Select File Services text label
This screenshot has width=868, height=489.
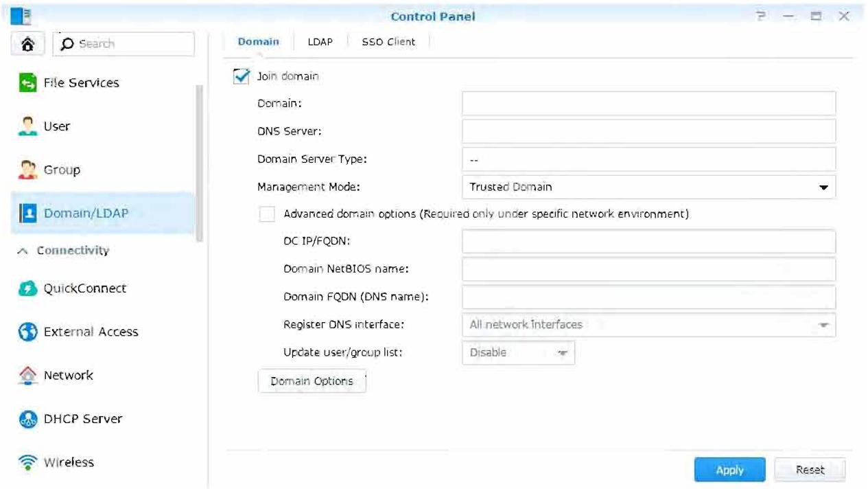coord(81,83)
